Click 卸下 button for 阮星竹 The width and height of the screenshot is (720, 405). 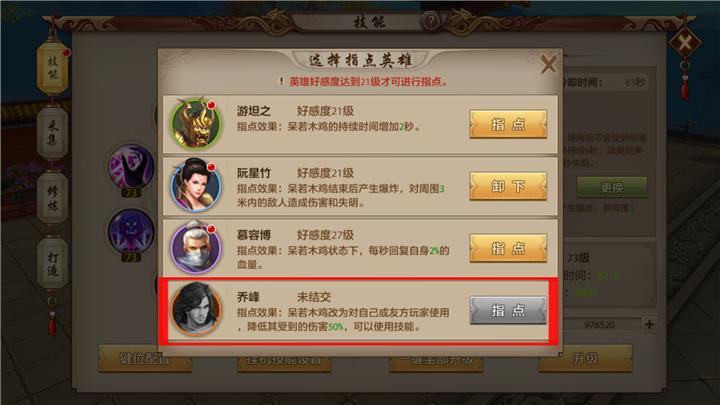click(x=508, y=186)
